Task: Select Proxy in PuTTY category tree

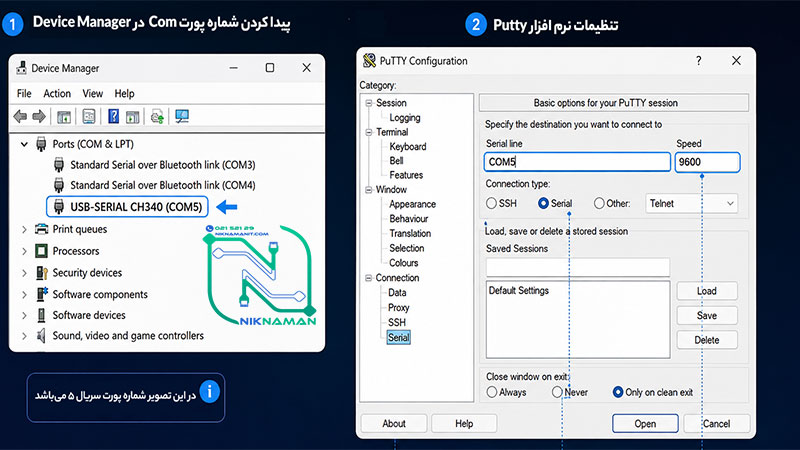Action: 398,308
